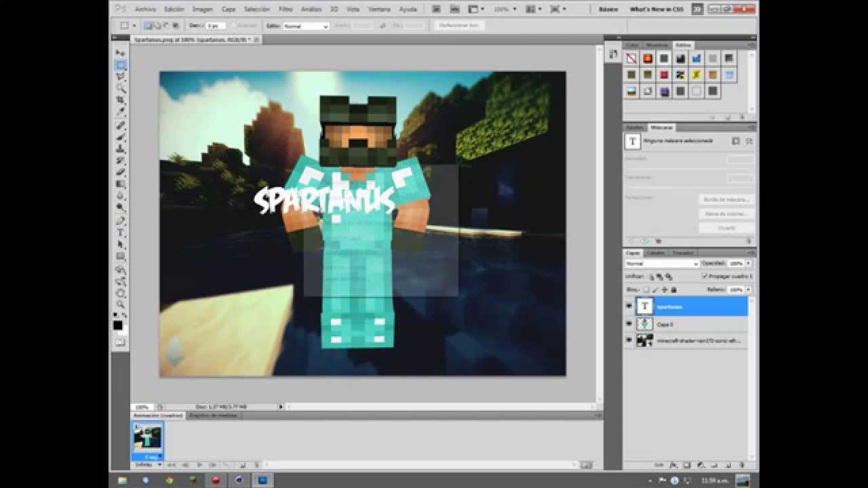Viewport: 868px width, 488px height.
Task: Click the Perfeccionar borde button
Action: pyautogui.click(x=460, y=25)
